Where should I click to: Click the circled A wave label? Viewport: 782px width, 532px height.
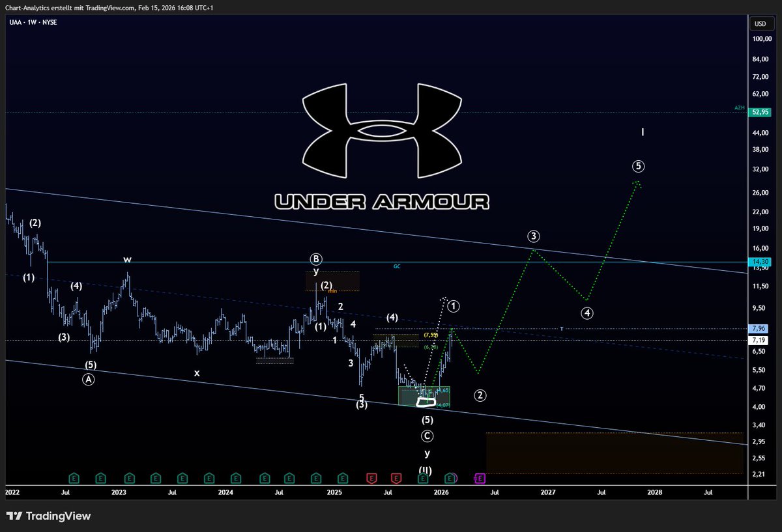[89, 380]
